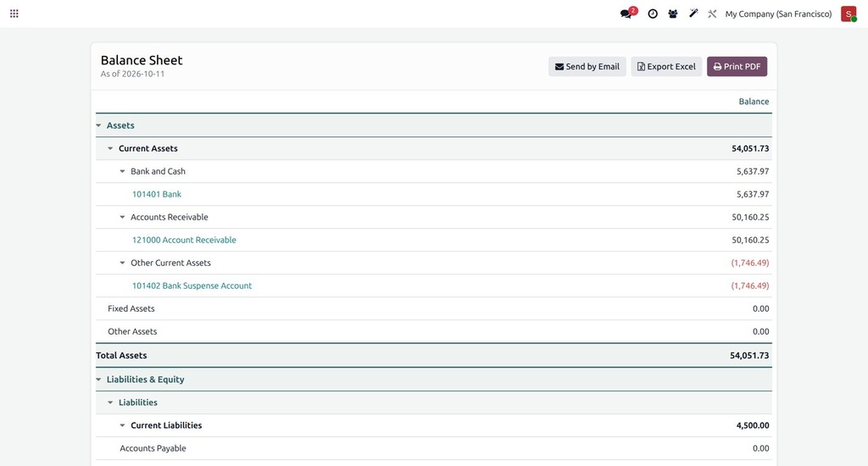Click Current Liabilities 4,500.00 value
Screen dimensions: 868x466
tap(753, 425)
